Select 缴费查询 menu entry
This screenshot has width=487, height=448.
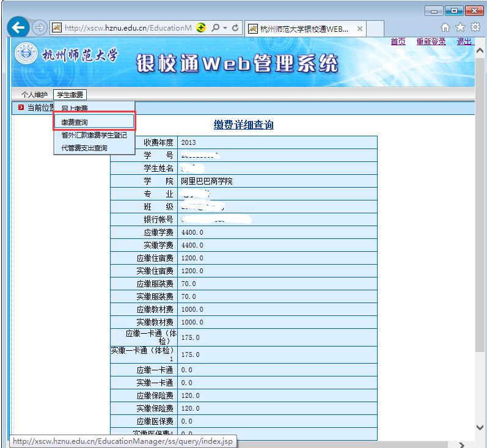75,122
